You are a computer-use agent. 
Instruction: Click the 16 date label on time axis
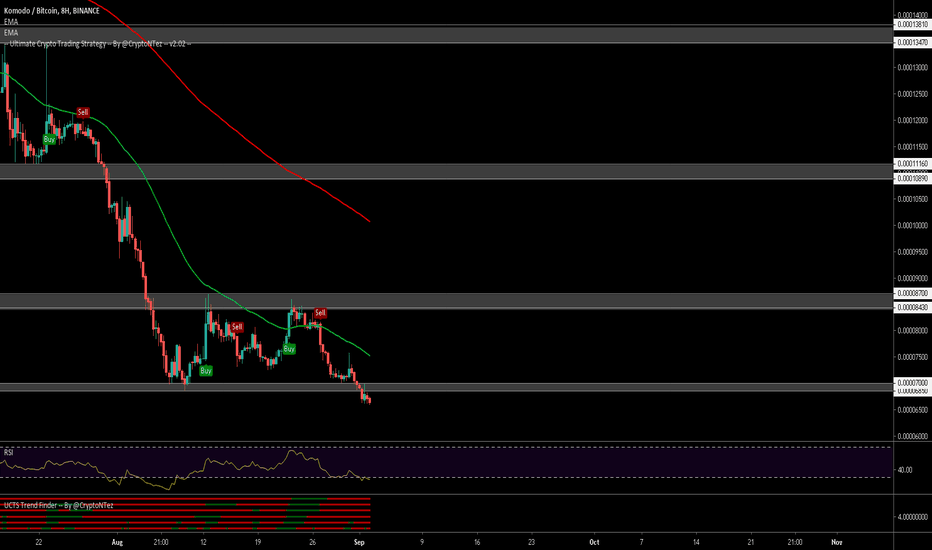point(477,542)
